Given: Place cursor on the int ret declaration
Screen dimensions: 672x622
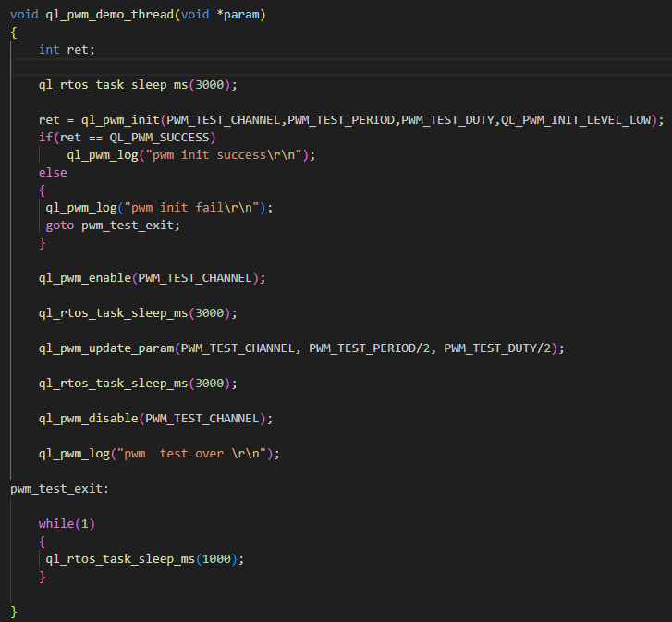Looking at the screenshot, I should point(67,50).
